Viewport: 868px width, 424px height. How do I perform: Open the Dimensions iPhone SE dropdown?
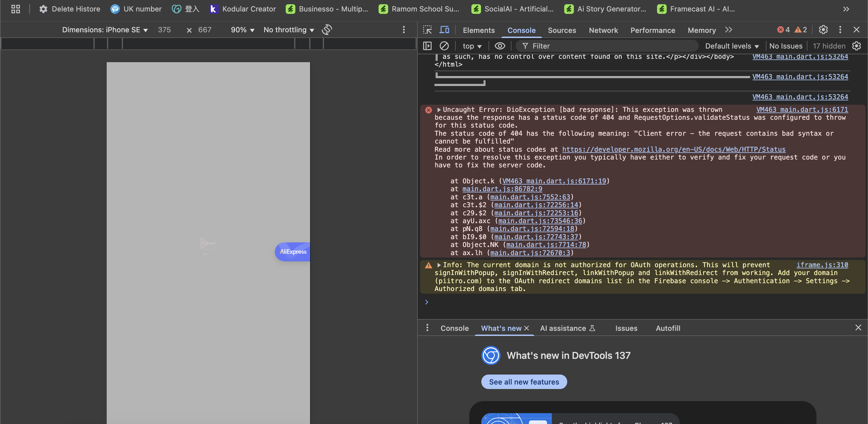pyautogui.click(x=105, y=30)
